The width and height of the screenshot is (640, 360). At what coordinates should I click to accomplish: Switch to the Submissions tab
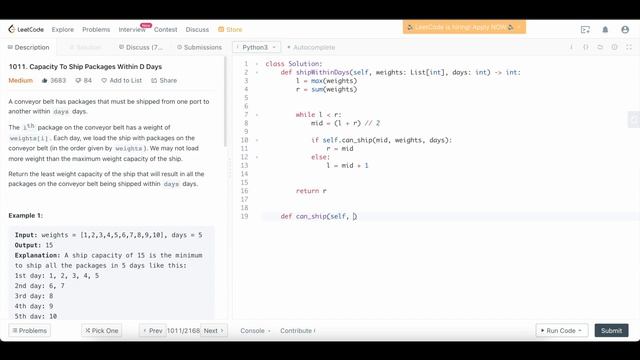point(199,47)
